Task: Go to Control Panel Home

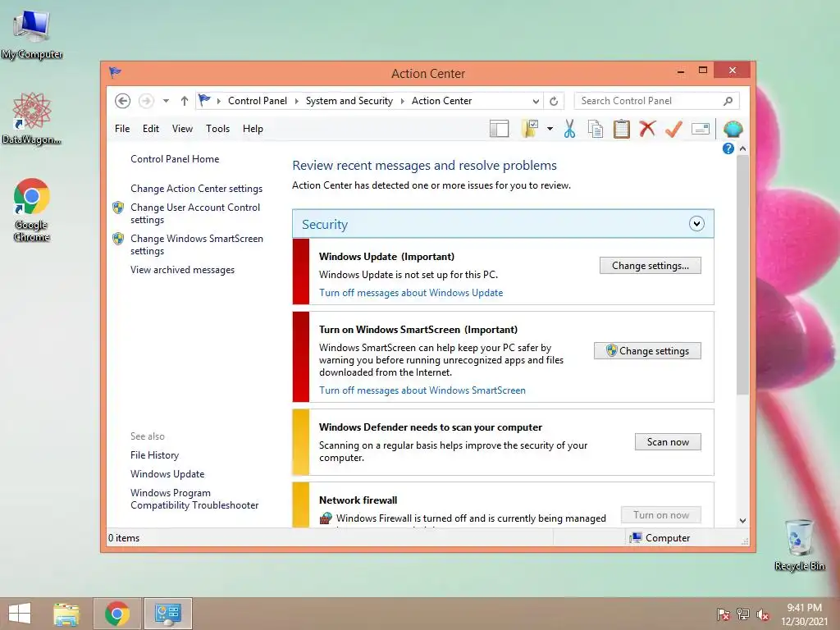Action: click(x=175, y=159)
